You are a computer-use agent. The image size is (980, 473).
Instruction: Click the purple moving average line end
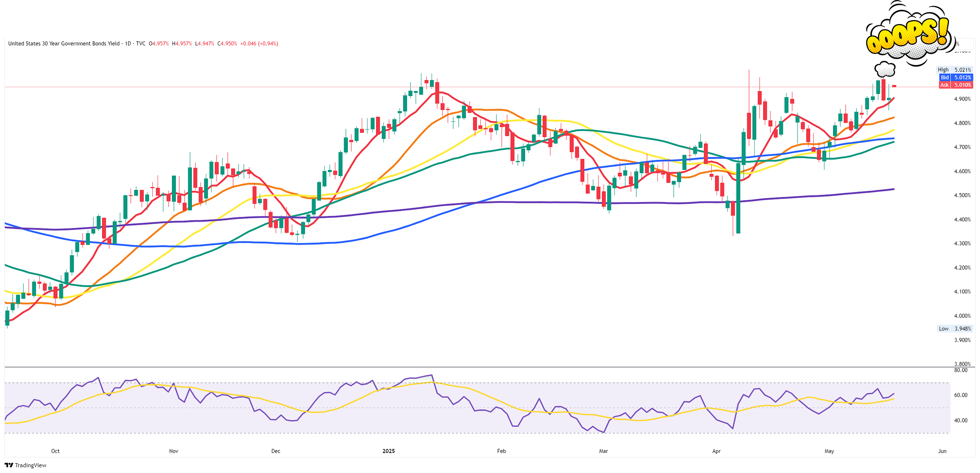893,189
